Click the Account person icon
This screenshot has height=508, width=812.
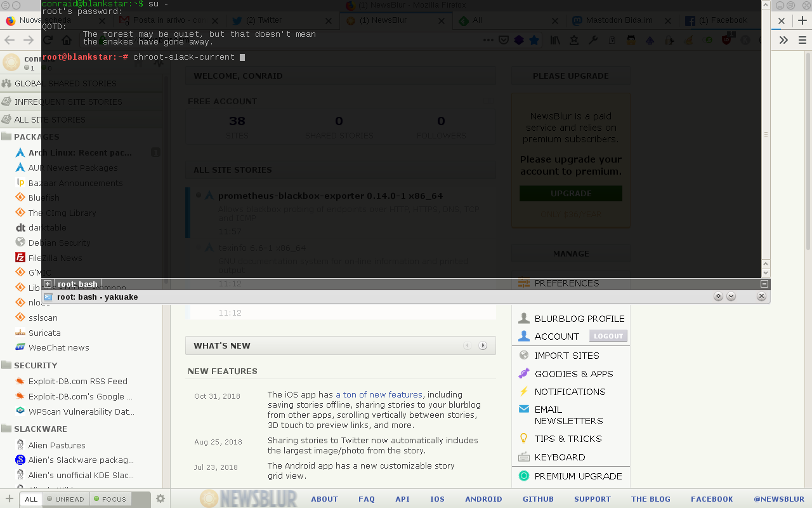coord(524,336)
